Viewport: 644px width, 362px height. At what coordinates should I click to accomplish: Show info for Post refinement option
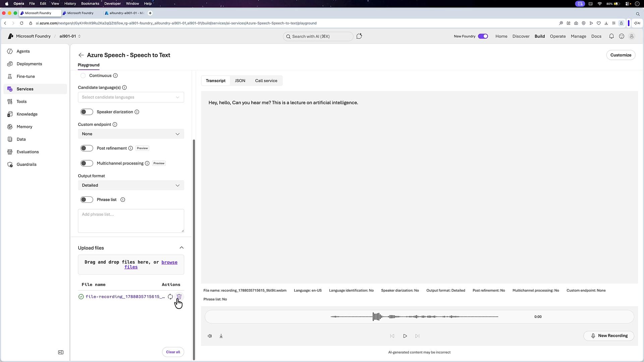click(x=130, y=148)
